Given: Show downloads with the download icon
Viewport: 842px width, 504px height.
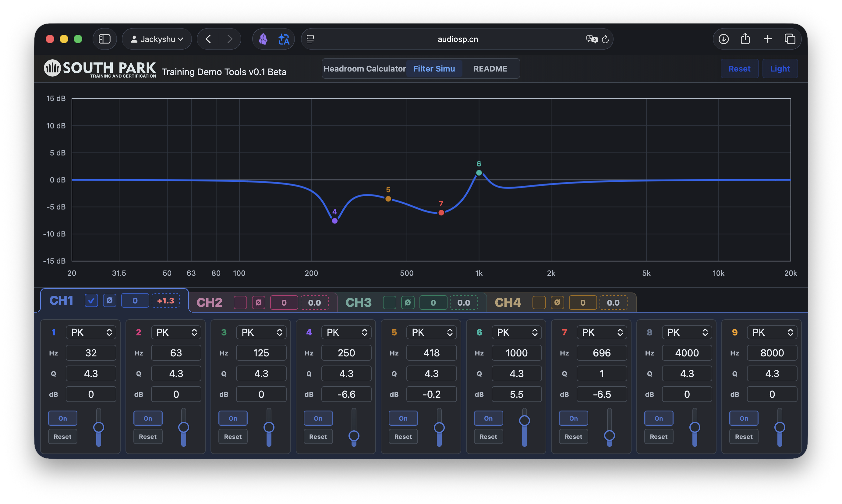Looking at the screenshot, I should (723, 39).
